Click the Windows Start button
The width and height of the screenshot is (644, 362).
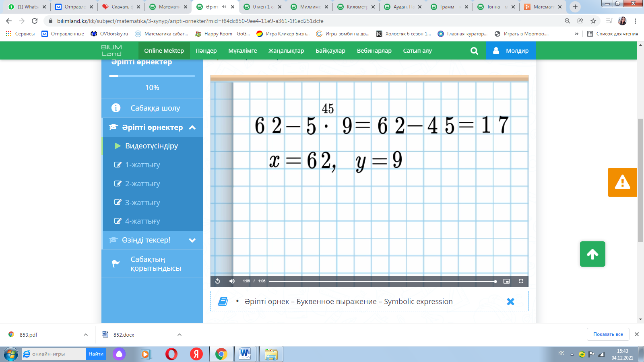click(10, 354)
